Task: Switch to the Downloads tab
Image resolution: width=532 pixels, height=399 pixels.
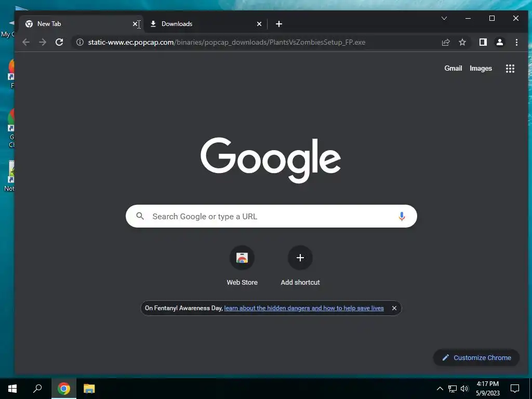Action: tap(206, 24)
